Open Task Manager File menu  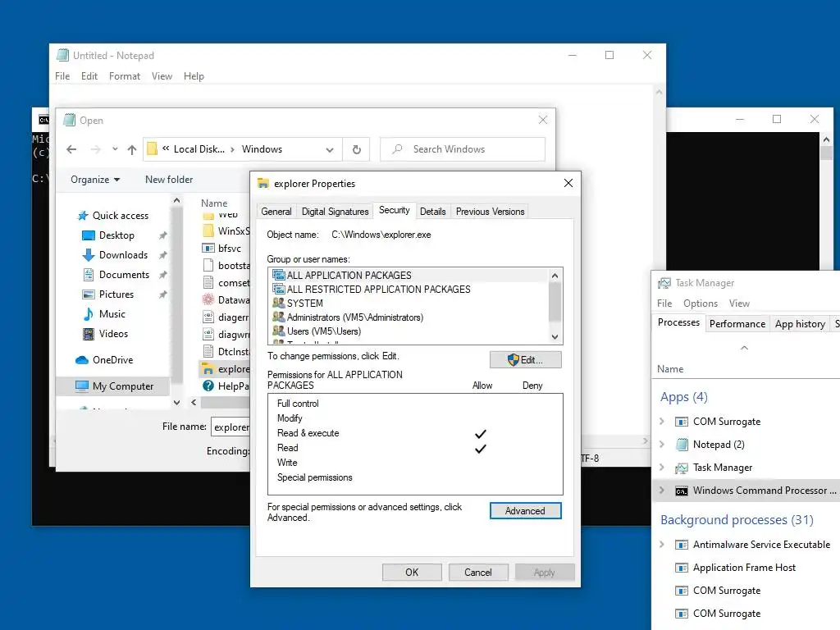click(x=664, y=304)
